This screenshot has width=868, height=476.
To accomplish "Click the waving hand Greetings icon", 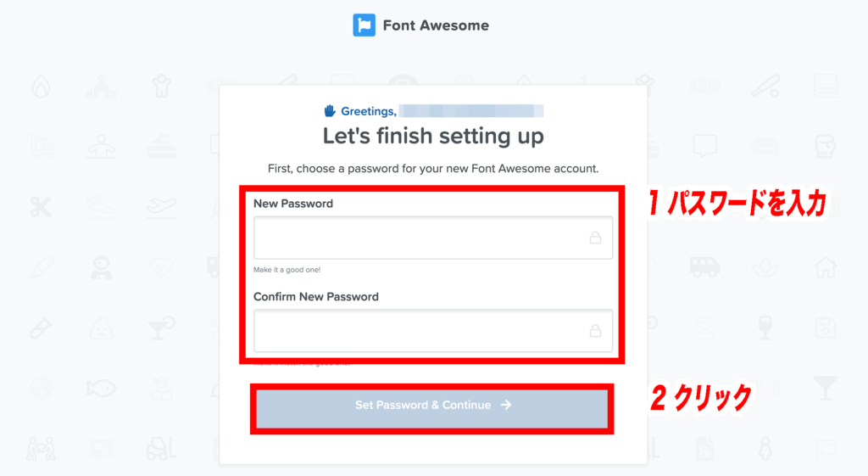I will coord(330,111).
